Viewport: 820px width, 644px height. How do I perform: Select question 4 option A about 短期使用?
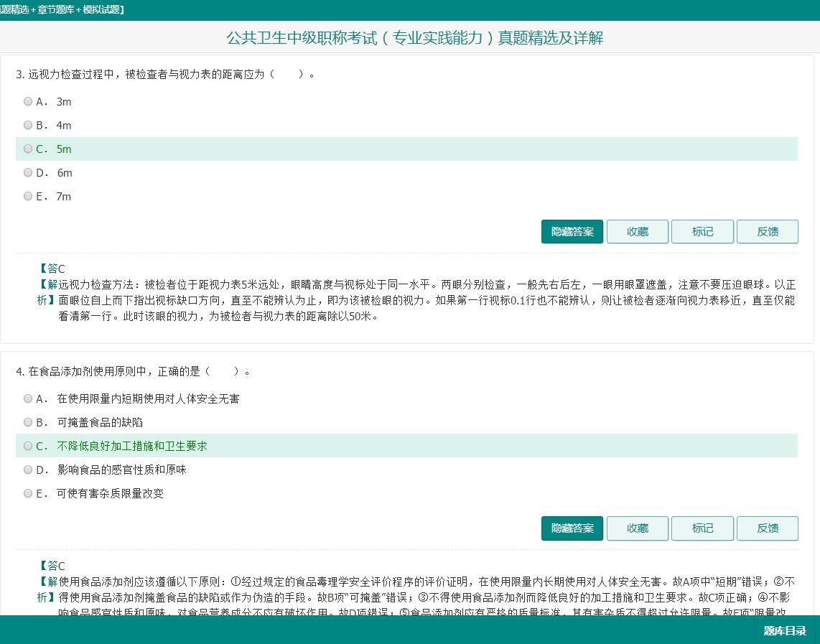(28, 398)
